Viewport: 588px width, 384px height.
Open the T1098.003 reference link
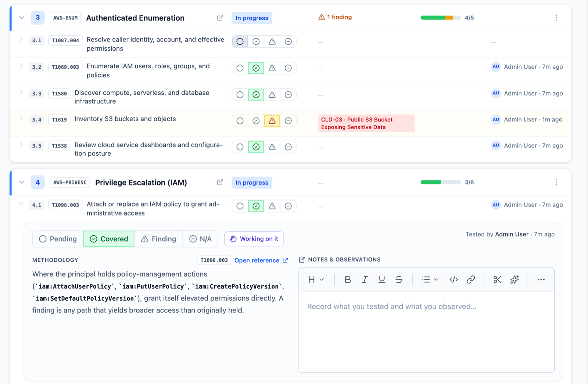click(x=261, y=260)
